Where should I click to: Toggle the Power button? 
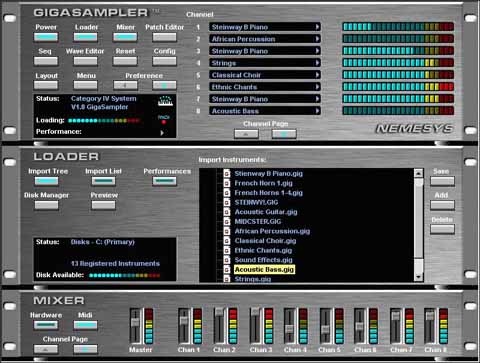click(46, 37)
